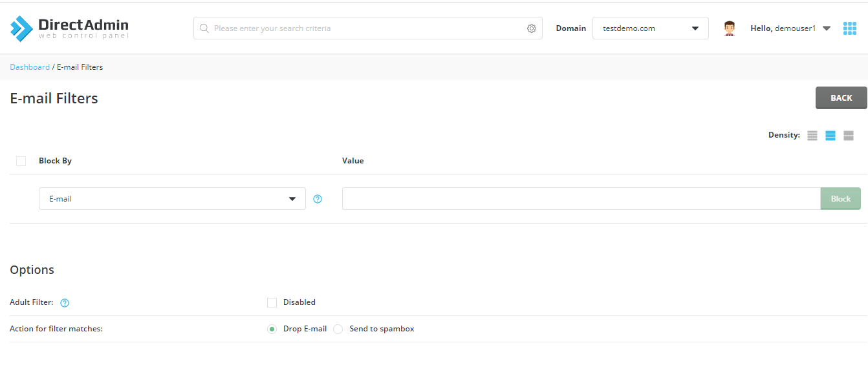Tick the select-all checkbox beside Block By
Image resolution: width=868 pixels, height=385 pixels.
21,161
